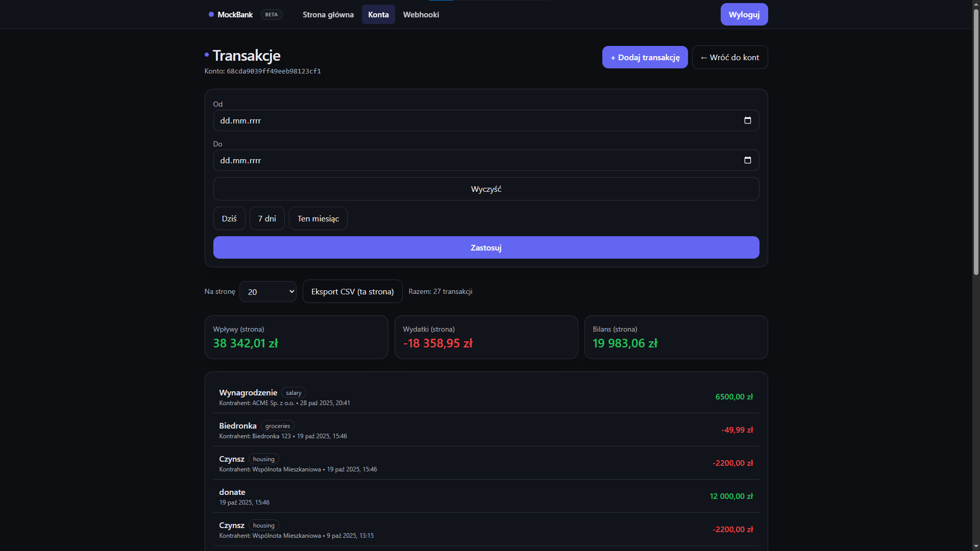Open the Na stronę page size dropdown

coord(268,292)
